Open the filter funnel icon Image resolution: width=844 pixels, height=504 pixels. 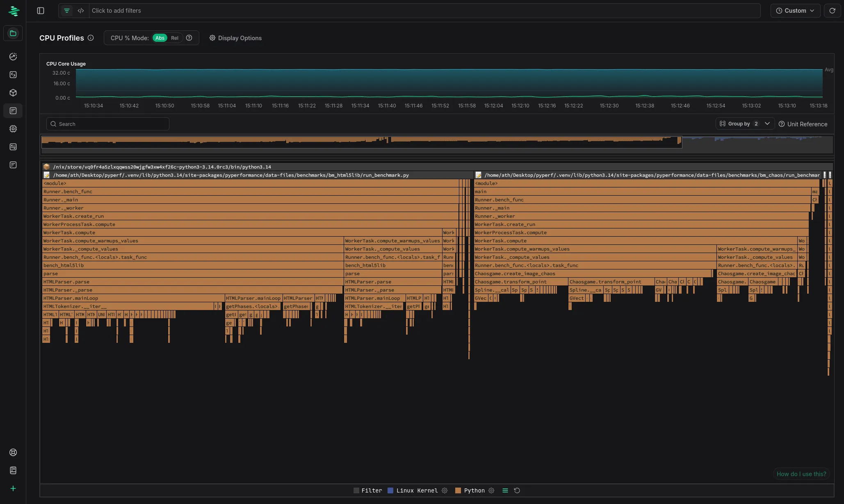click(67, 11)
